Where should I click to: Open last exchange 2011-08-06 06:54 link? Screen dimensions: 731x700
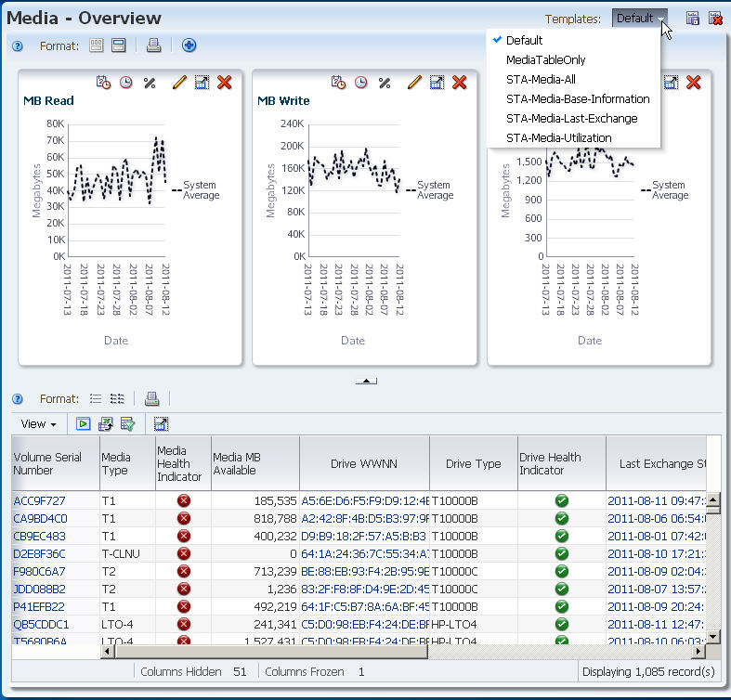point(657,519)
